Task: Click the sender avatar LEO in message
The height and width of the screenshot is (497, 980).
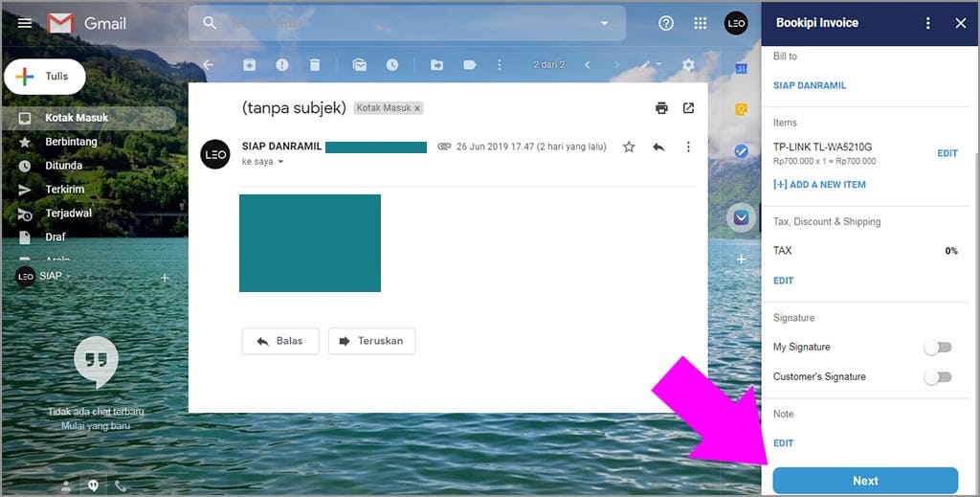Action: click(x=215, y=154)
